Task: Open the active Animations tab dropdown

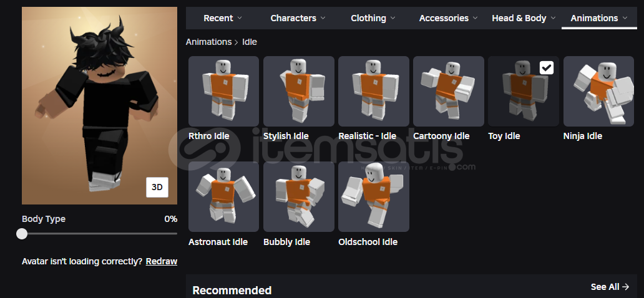Action: point(599,18)
